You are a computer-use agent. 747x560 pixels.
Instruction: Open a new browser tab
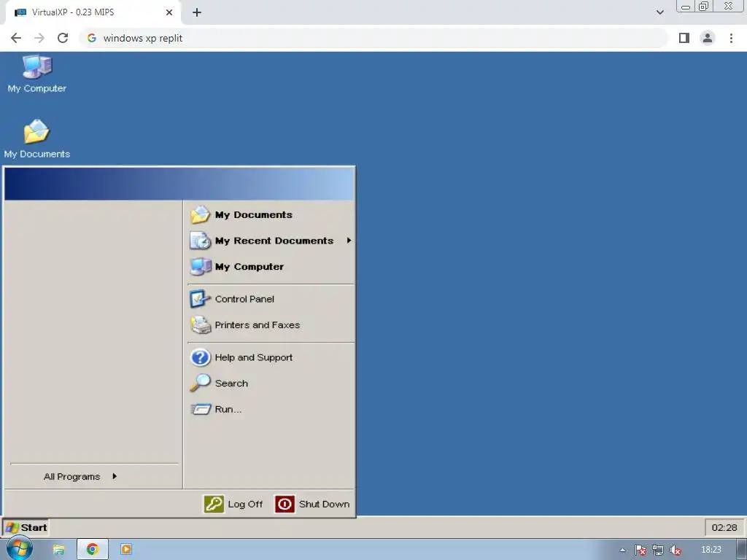pos(197,12)
